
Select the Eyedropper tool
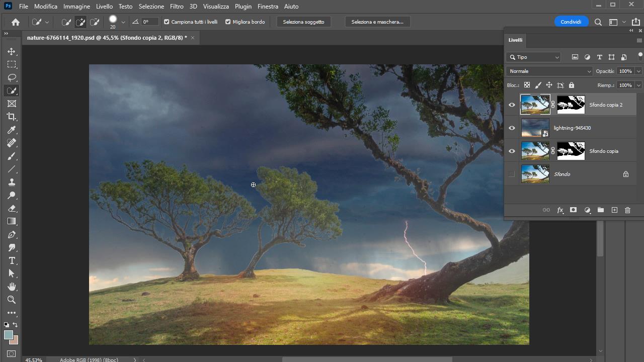[x=12, y=130]
